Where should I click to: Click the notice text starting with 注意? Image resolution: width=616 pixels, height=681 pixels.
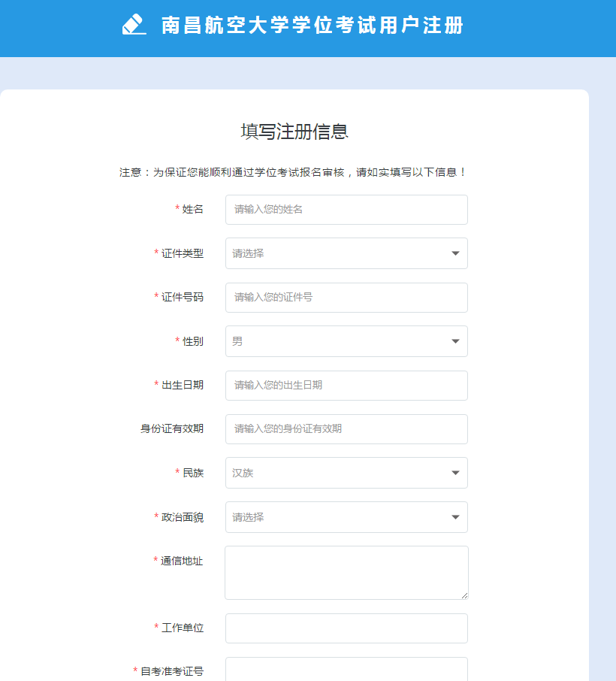coord(293,172)
